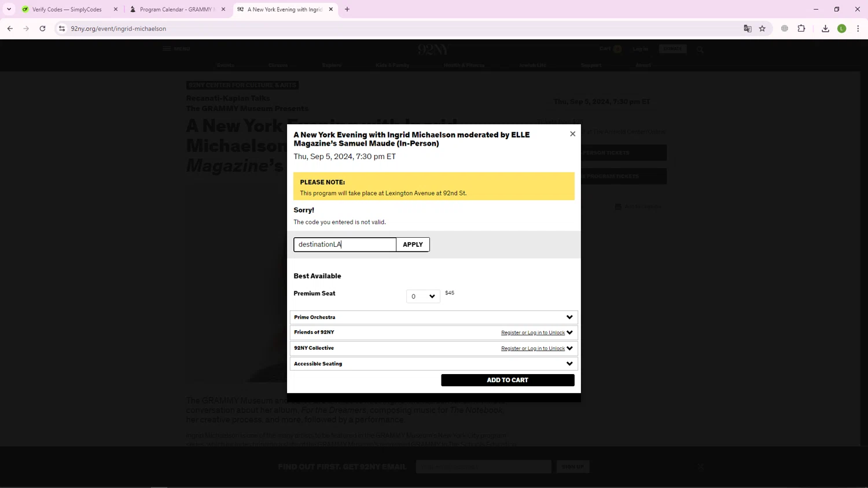Image resolution: width=868 pixels, height=488 pixels.
Task: Open the 92NY hamburger MENU
Action: (x=176, y=49)
